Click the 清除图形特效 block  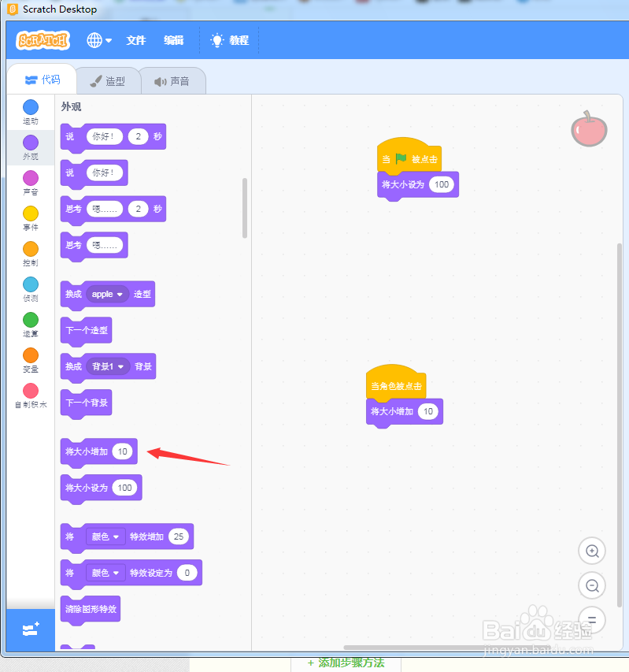(91, 609)
